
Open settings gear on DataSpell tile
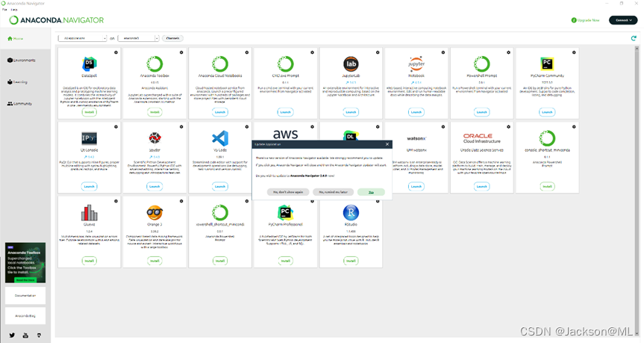pyautogui.click(x=116, y=52)
